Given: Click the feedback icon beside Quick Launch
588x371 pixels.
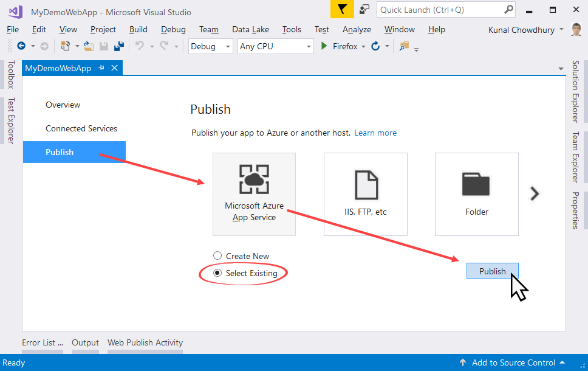Looking at the screenshot, I should (364, 9).
